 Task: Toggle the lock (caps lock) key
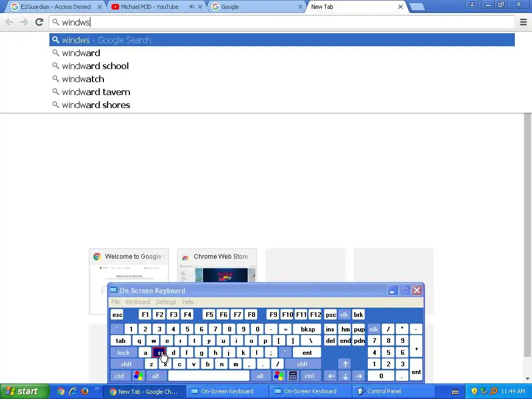pyautogui.click(x=124, y=353)
